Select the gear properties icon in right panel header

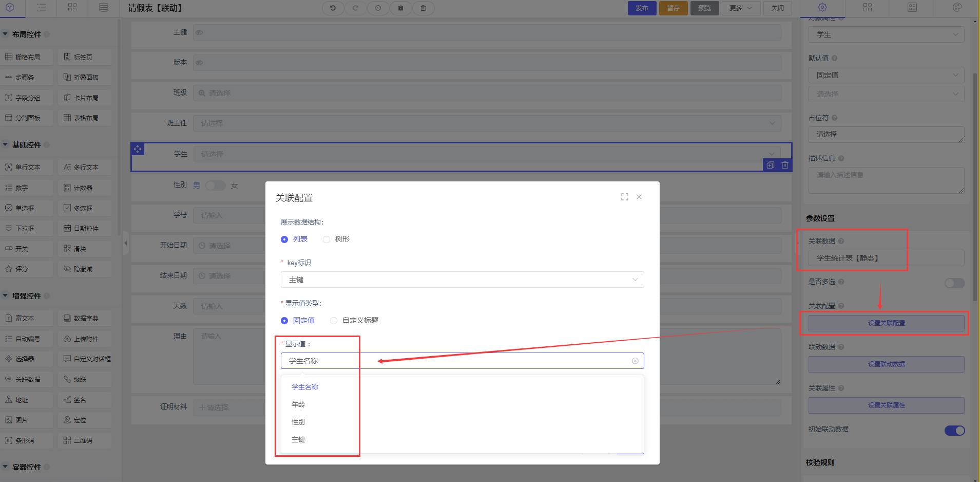tap(822, 7)
